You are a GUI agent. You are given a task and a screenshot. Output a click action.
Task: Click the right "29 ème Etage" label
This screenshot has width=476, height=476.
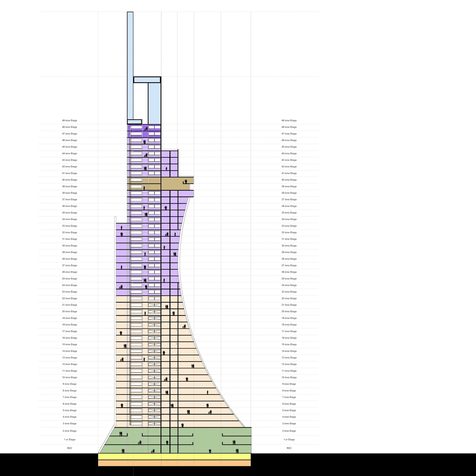[x=289, y=252]
